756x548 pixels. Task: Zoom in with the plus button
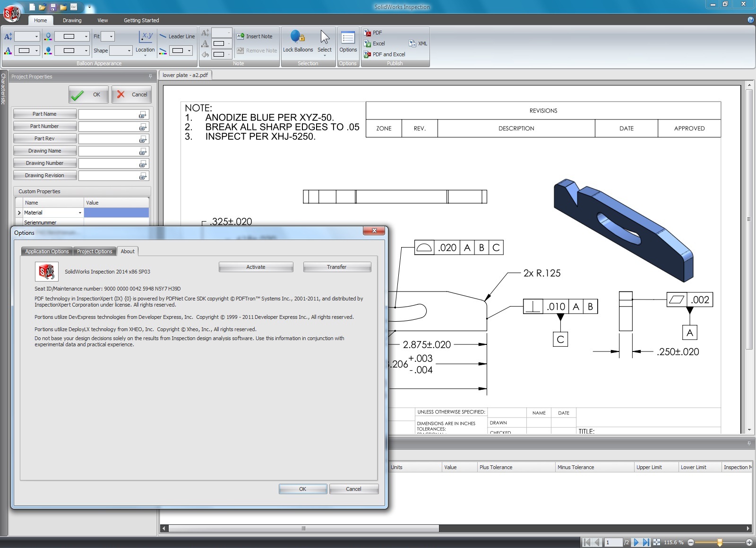pyautogui.click(x=749, y=542)
